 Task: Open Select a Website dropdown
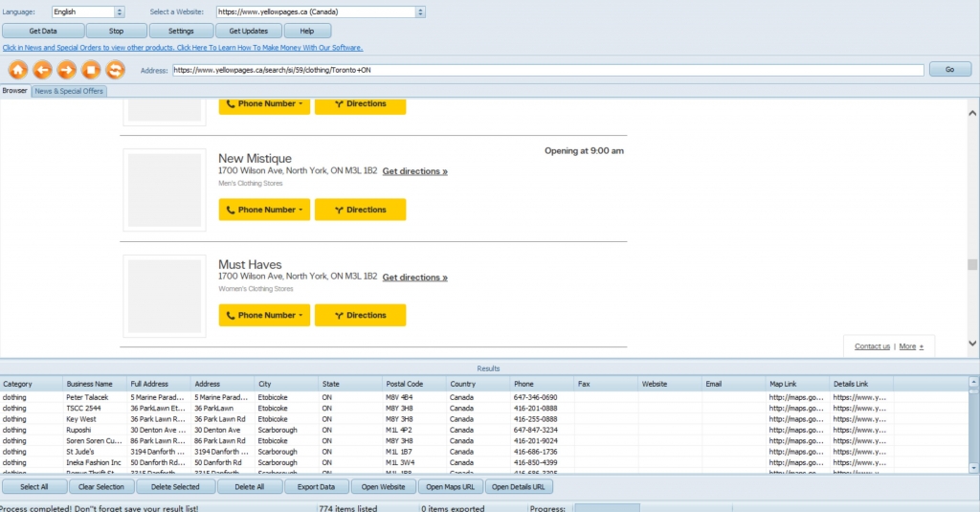(x=321, y=11)
